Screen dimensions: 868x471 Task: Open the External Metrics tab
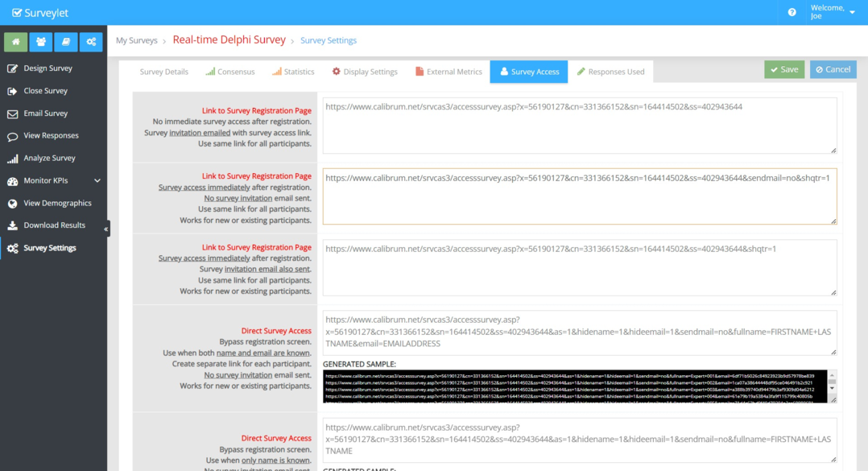click(x=448, y=72)
